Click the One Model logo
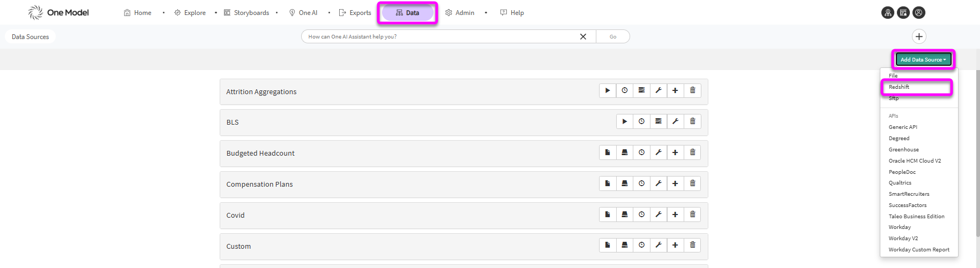 58,12
